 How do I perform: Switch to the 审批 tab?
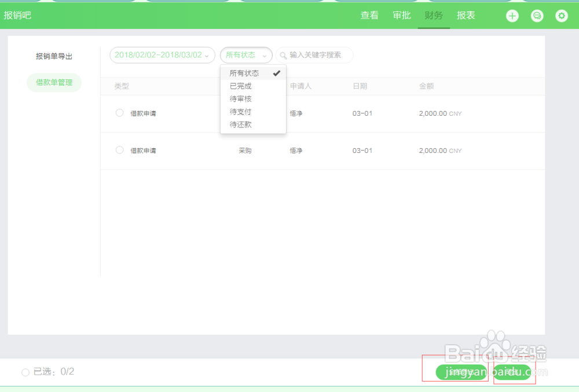[401, 16]
